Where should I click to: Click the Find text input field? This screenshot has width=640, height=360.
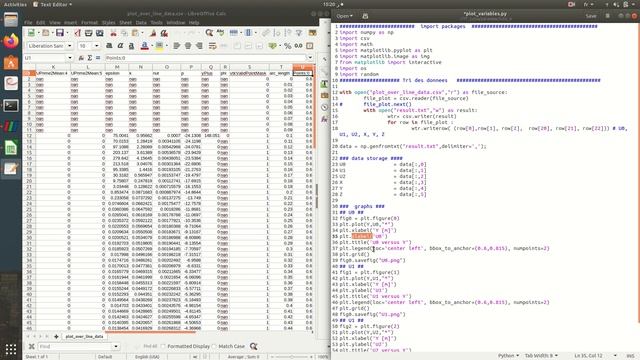click(75, 347)
